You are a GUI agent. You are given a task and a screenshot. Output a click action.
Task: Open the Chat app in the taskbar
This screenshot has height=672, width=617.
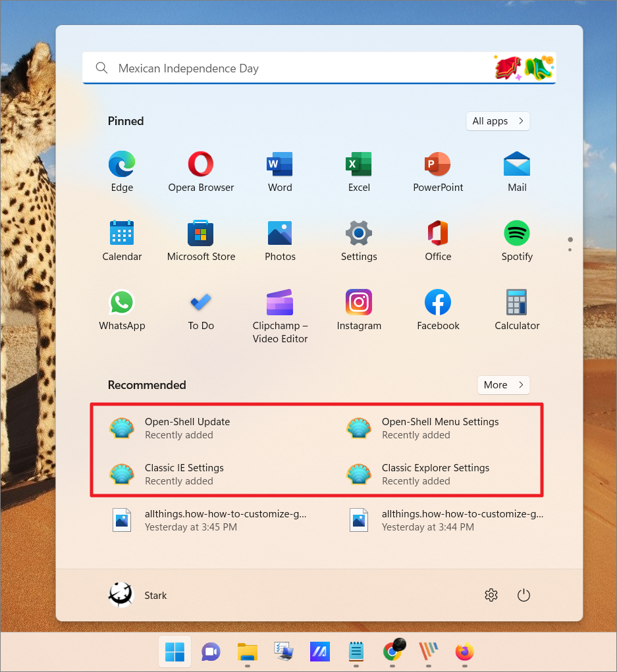211,652
